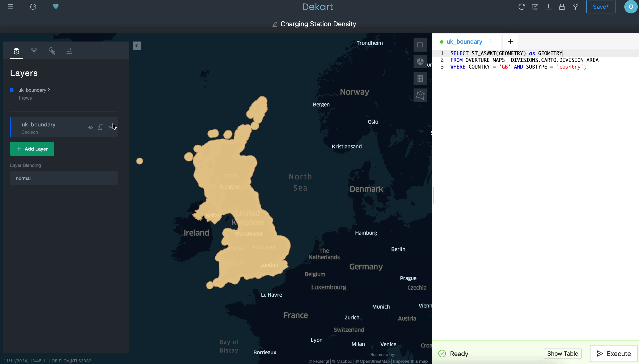
Task: Click the Execute button
Action: coord(613,353)
